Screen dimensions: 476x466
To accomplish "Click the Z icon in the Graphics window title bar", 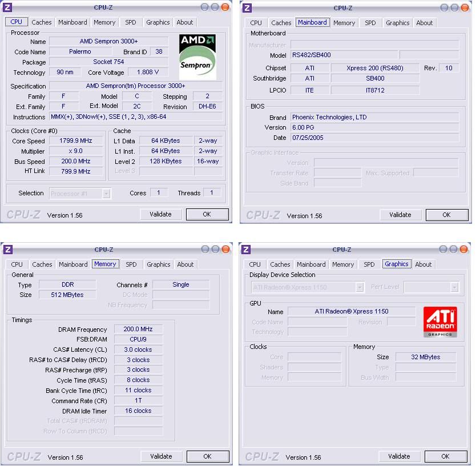I will pos(246,250).
